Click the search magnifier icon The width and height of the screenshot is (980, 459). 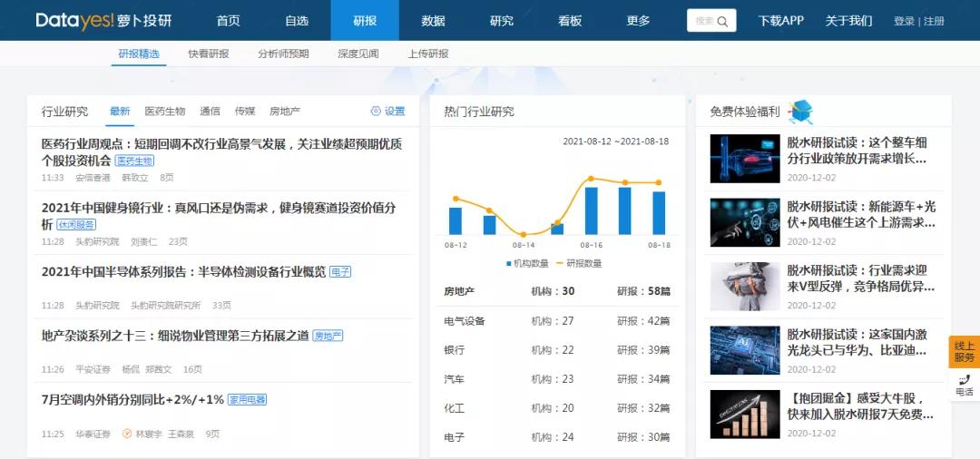click(722, 21)
